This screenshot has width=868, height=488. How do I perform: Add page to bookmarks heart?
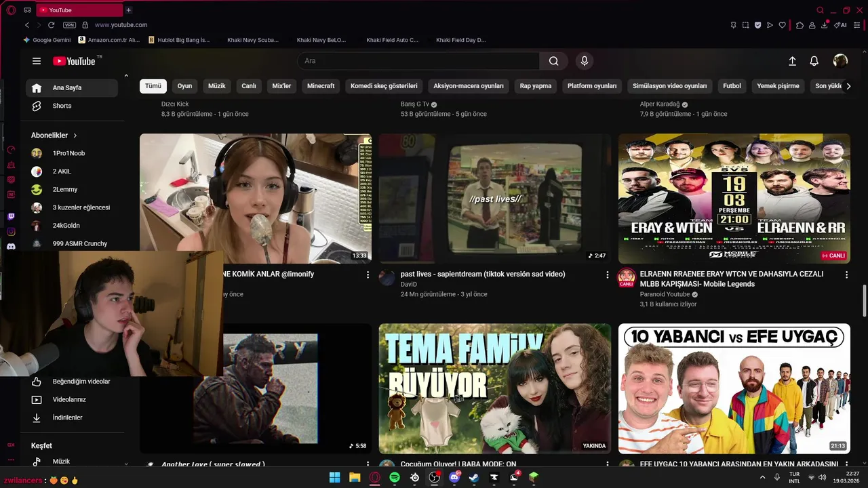782,25
